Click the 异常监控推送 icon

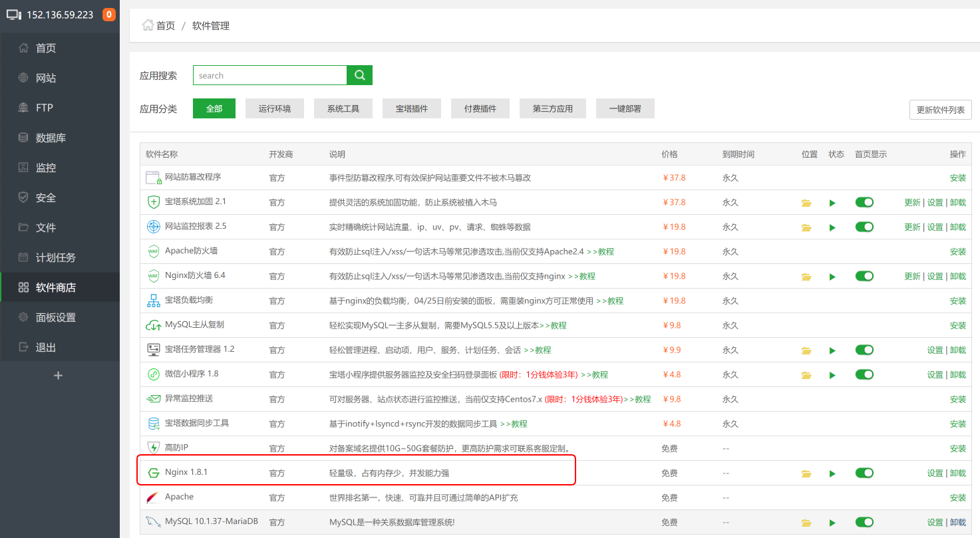point(154,399)
